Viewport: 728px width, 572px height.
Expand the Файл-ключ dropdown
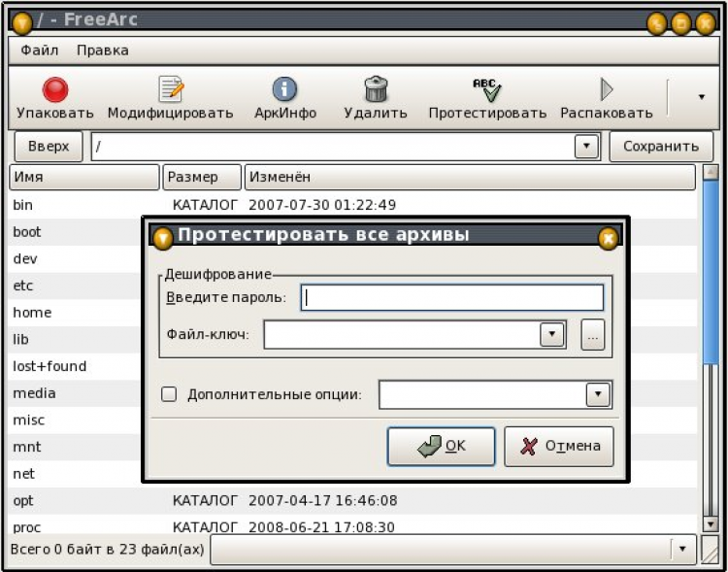pos(551,335)
